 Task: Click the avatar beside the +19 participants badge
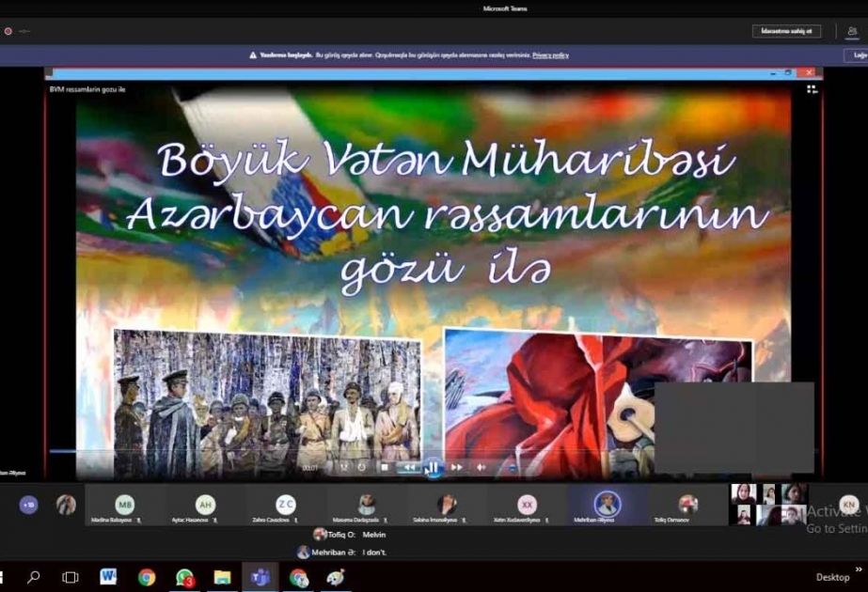(x=66, y=505)
